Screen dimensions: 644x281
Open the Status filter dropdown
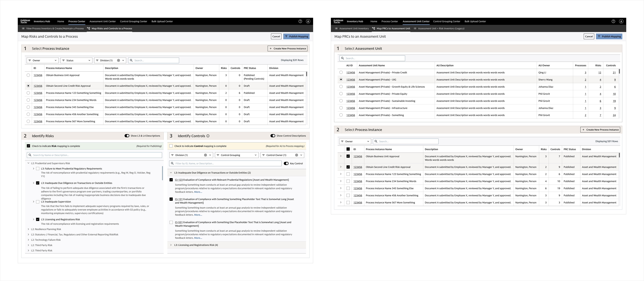76,61
